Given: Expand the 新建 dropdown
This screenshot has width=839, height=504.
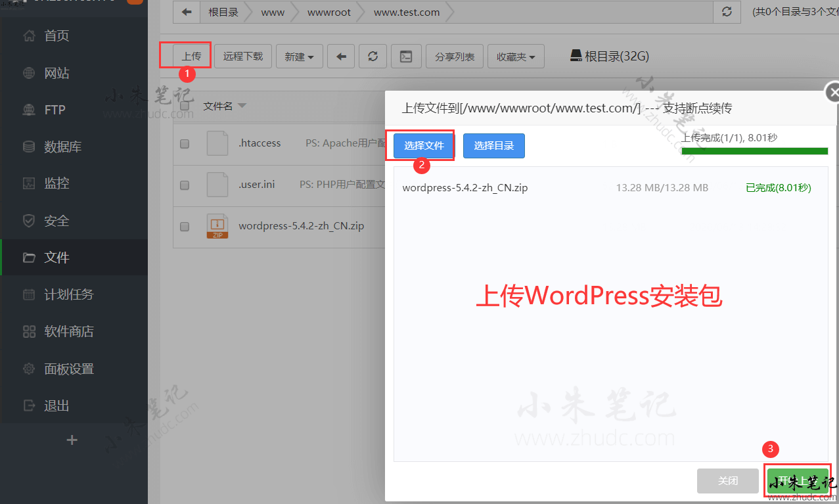Looking at the screenshot, I should click(299, 57).
